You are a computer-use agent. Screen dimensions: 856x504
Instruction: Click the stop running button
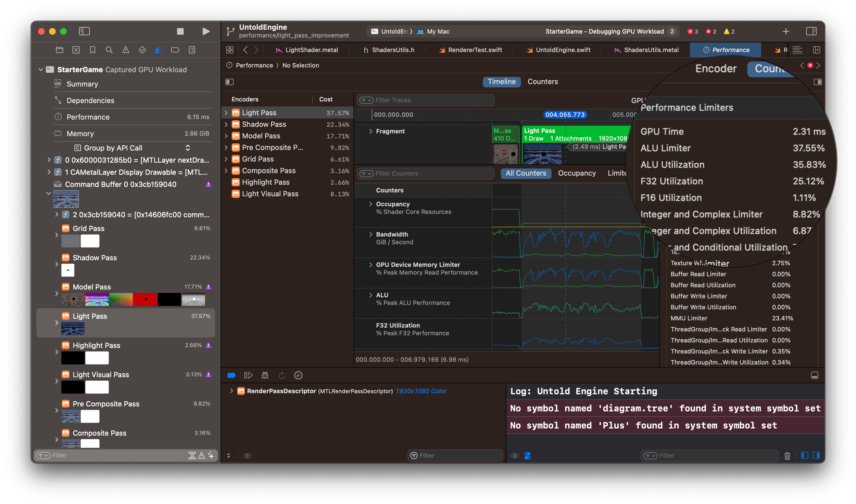[x=180, y=32]
